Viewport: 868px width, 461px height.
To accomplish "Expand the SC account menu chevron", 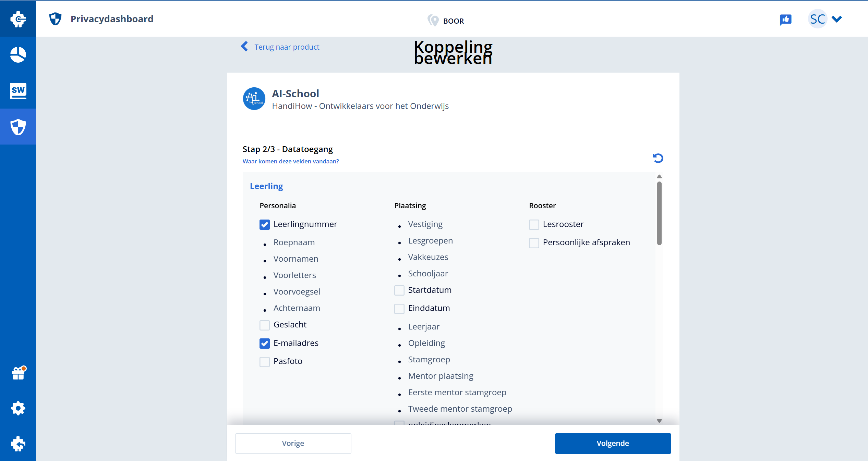I will click(x=837, y=19).
